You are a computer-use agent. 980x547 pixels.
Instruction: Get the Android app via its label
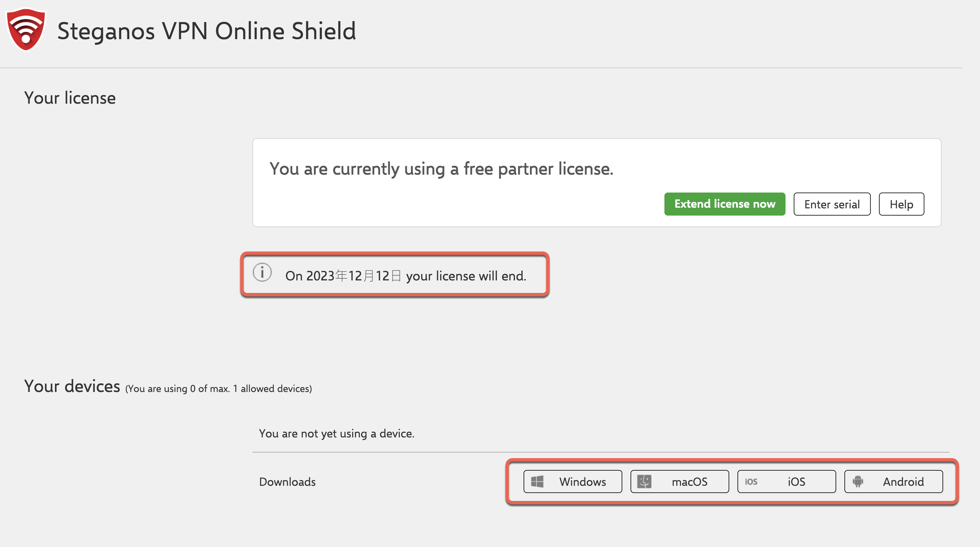(x=903, y=482)
